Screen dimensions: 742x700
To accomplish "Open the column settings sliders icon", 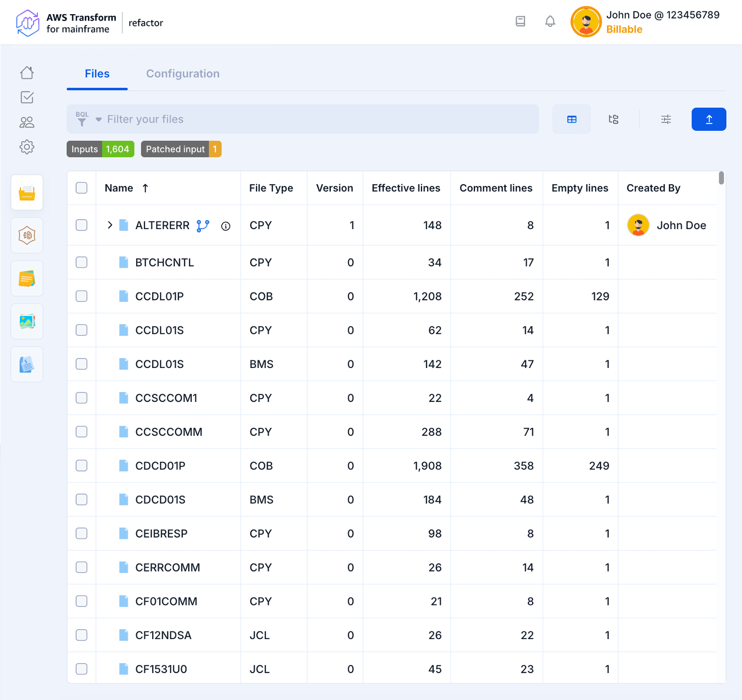I will [x=665, y=120].
